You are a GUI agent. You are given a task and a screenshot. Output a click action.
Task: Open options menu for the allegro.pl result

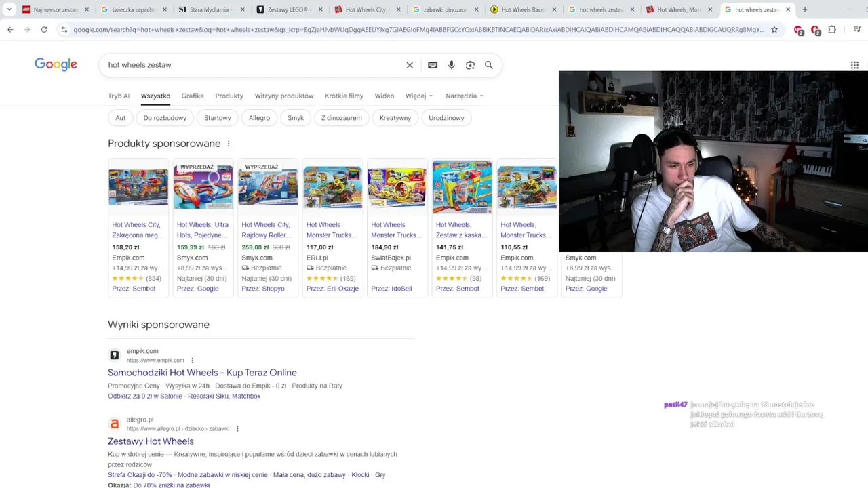(x=237, y=429)
